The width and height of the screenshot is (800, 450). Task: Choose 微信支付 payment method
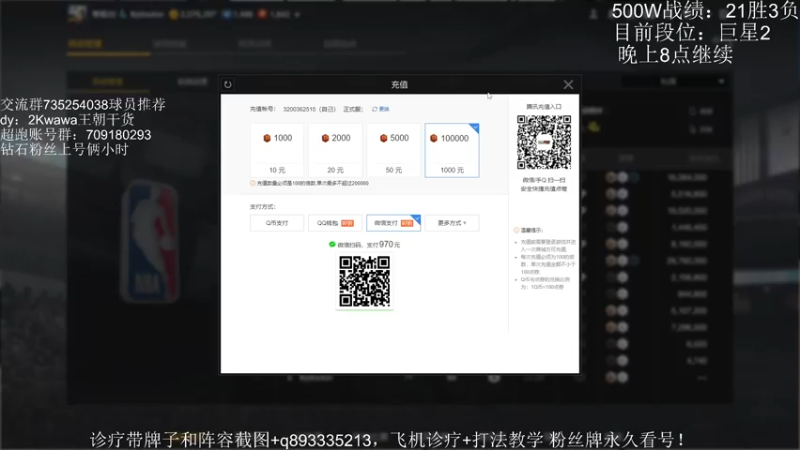click(x=393, y=223)
